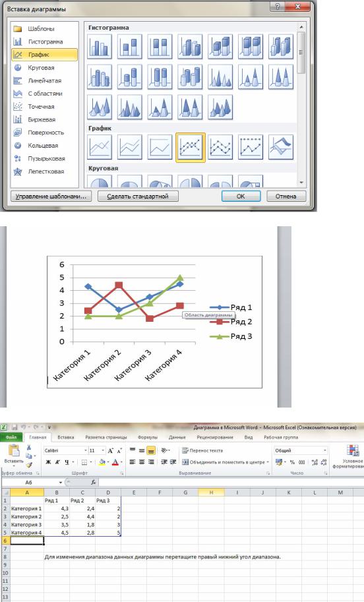Open the Объединить и поместить в центре dropdown arrow
This screenshot has height=602, width=364.
[268, 462]
